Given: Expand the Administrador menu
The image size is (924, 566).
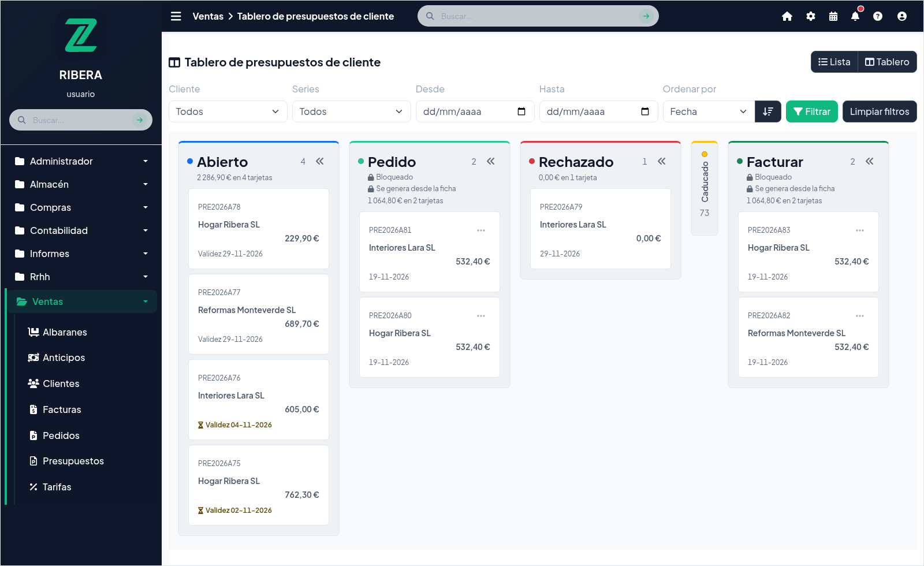Looking at the screenshot, I should tap(81, 161).
